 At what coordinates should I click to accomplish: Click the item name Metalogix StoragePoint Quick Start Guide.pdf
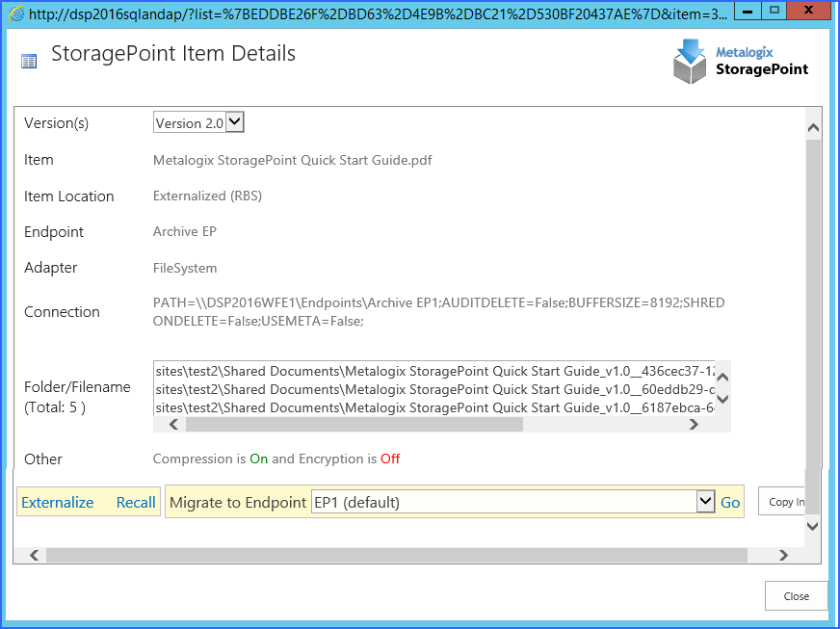(x=293, y=160)
